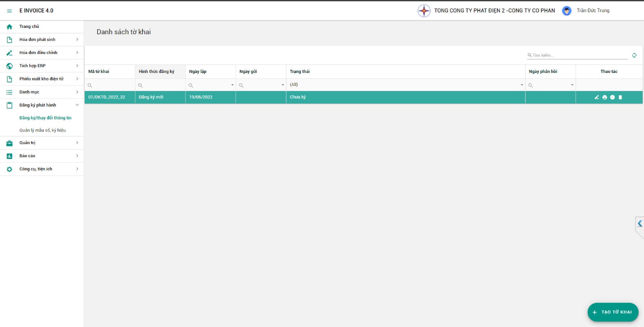Print declaration 01/ĐKTĐ_2022_32
Screen dimensions: 644x327
(x=605, y=97)
